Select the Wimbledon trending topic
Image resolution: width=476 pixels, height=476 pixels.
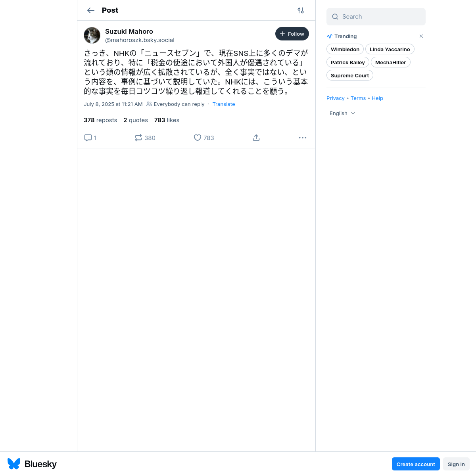click(x=345, y=49)
